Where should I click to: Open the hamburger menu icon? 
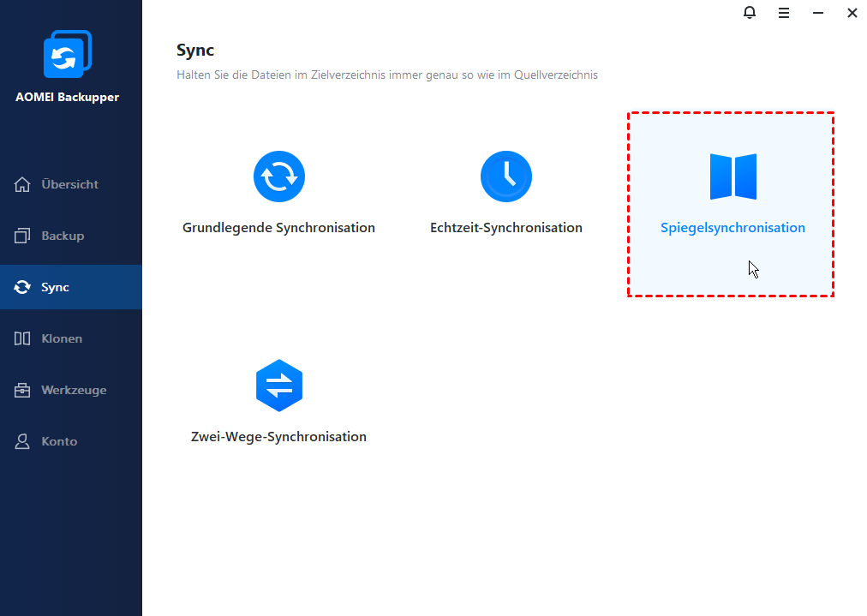[x=784, y=13]
